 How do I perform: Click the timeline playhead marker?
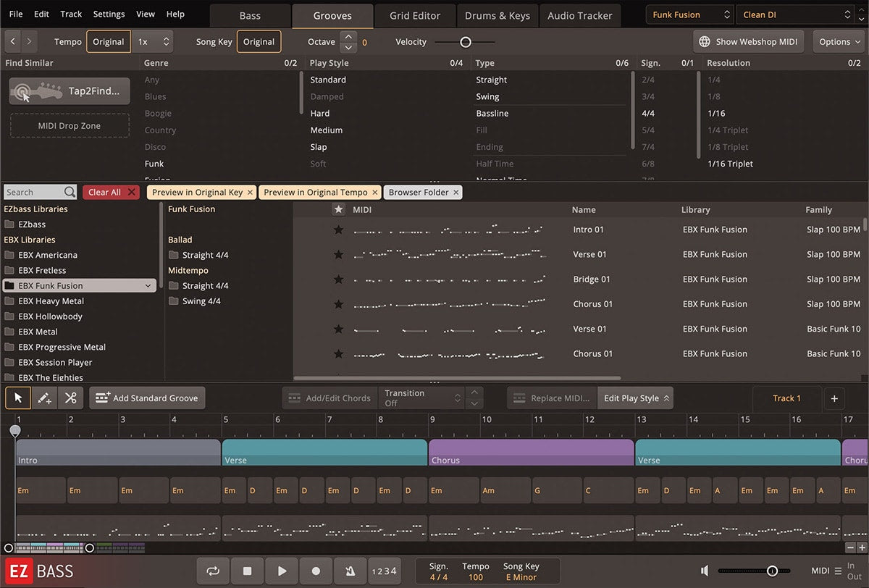point(15,431)
